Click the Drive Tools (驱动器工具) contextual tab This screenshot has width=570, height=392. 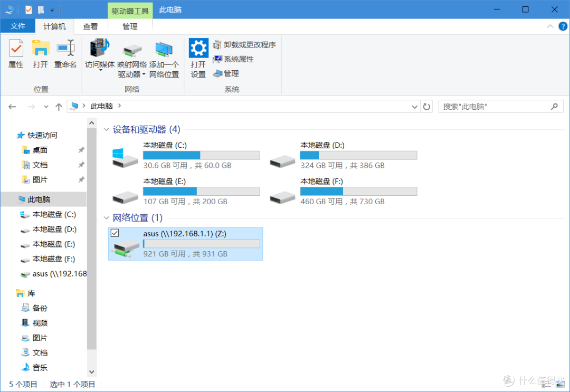[x=130, y=11]
